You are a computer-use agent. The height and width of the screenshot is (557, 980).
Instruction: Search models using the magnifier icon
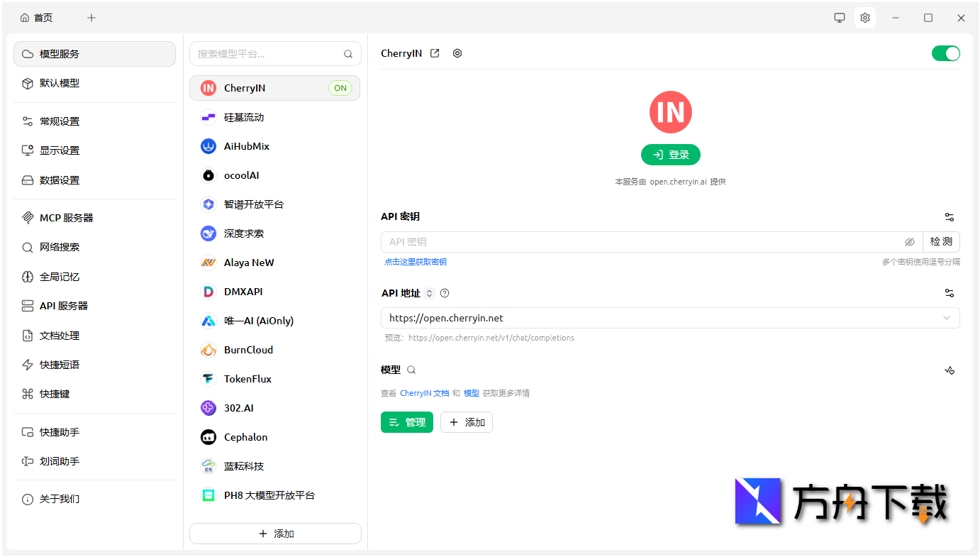(411, 370)
